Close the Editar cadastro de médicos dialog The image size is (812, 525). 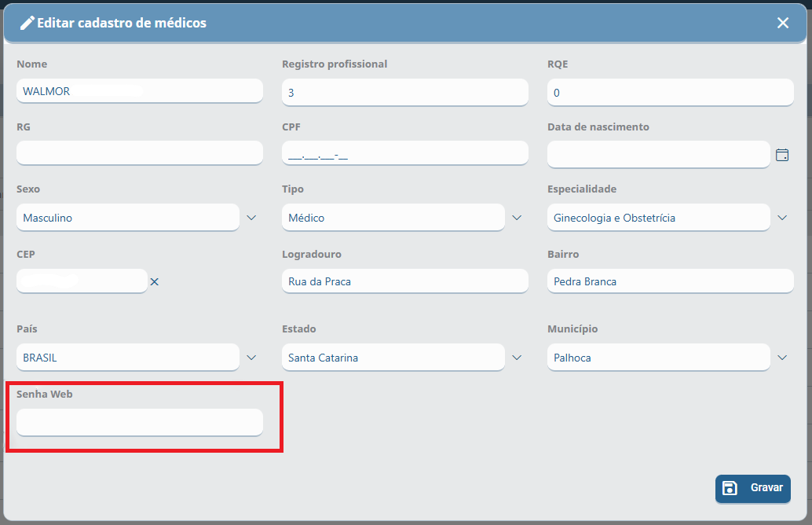coord(782,23)
